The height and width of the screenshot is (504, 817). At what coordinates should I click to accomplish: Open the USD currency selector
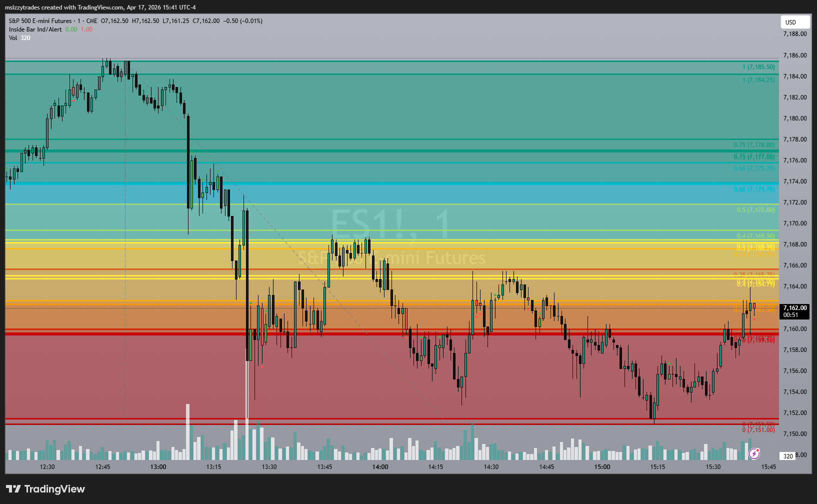[x=795, y=22]
